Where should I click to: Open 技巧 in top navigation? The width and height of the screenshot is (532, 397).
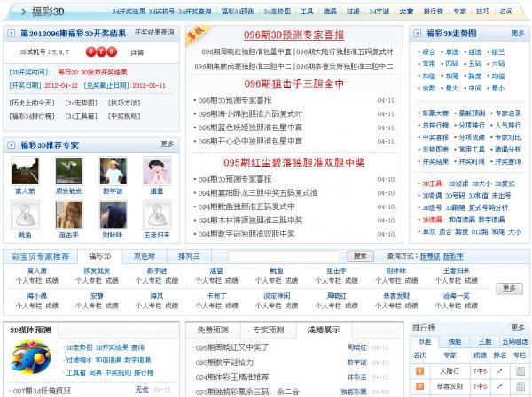click(482, 12)
